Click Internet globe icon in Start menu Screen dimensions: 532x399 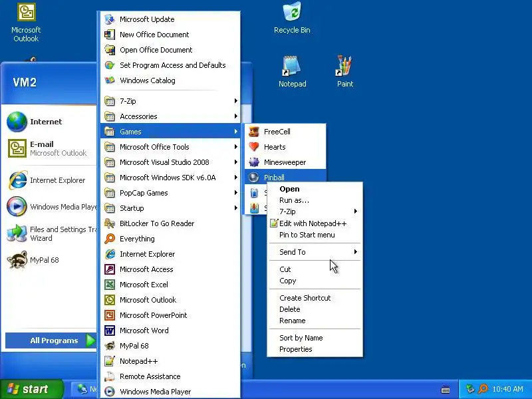pos(17,122)
